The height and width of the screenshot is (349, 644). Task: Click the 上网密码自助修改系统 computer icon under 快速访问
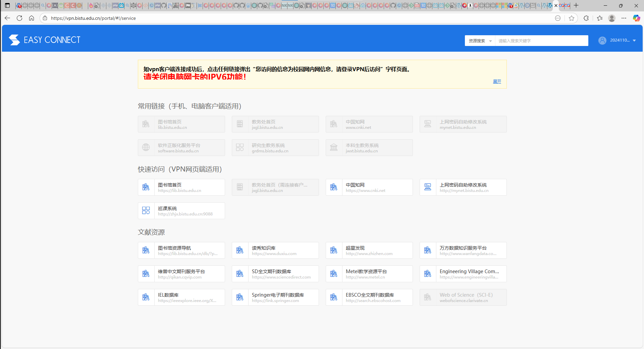coord(428,187)
